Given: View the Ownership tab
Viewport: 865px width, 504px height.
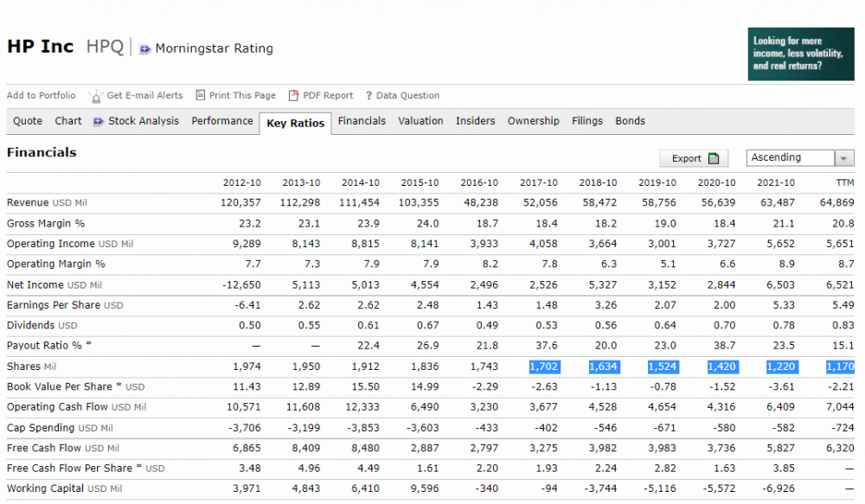Looking at the screenshot, I should (x=533, y=121).
